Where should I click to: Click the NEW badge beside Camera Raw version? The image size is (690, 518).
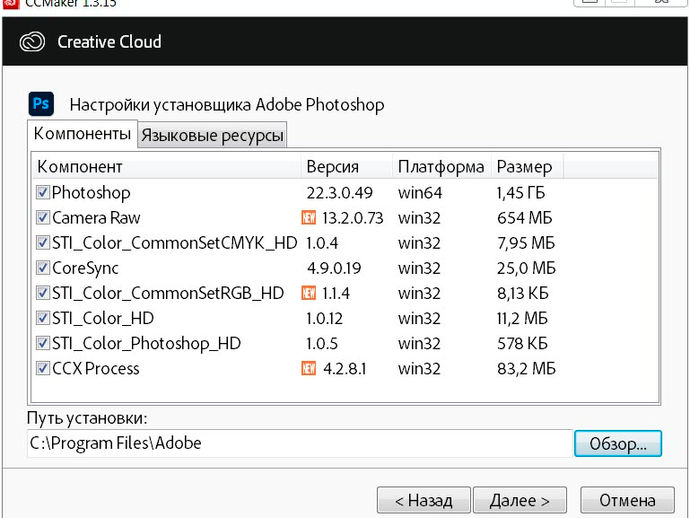pyautogui.click(x=309, y=217)
